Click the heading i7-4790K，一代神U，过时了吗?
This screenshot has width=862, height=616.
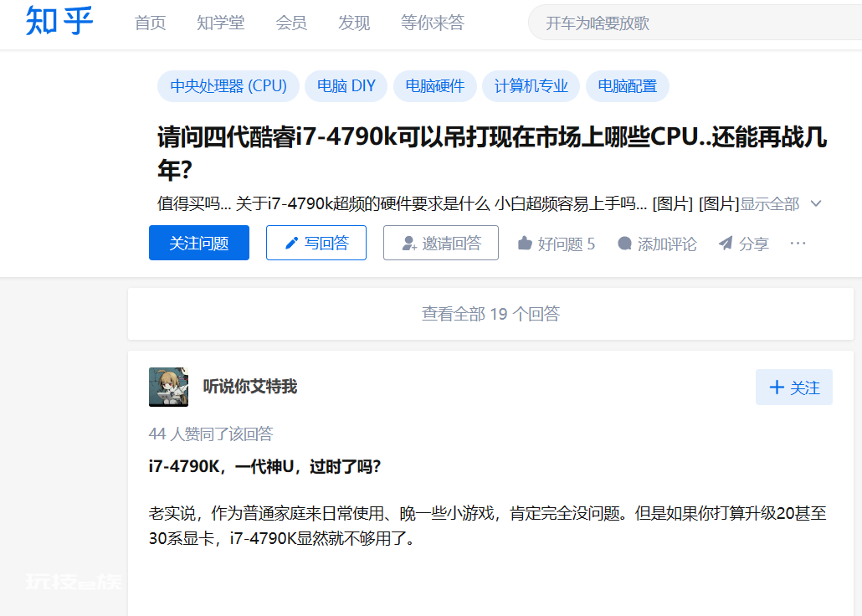click(265, 467)
